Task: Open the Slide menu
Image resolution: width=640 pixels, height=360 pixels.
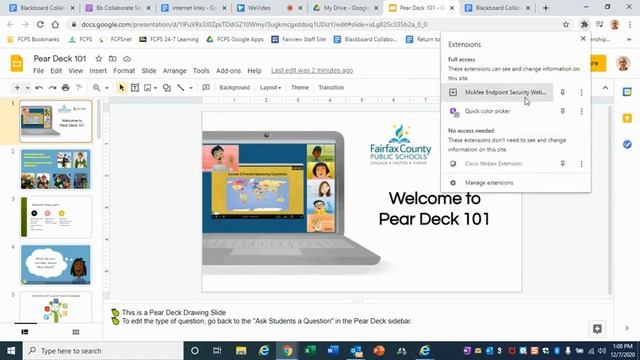Action: pos(149,71)
